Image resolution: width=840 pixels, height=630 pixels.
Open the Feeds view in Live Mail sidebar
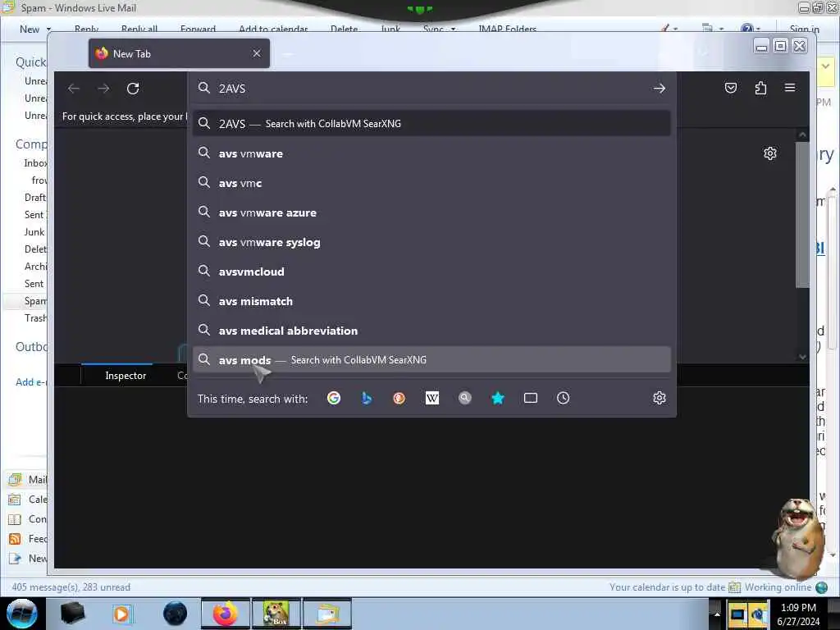click(x=28, y=539)
